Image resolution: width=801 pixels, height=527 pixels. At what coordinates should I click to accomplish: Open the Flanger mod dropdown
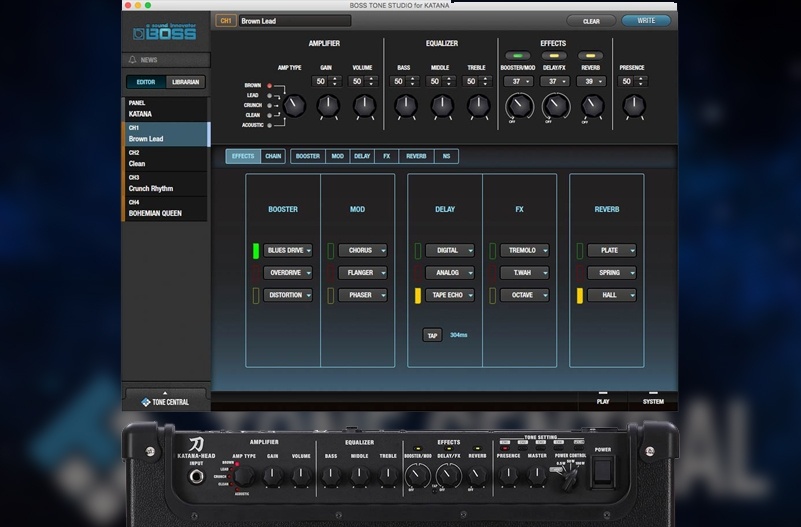point(363,273)
